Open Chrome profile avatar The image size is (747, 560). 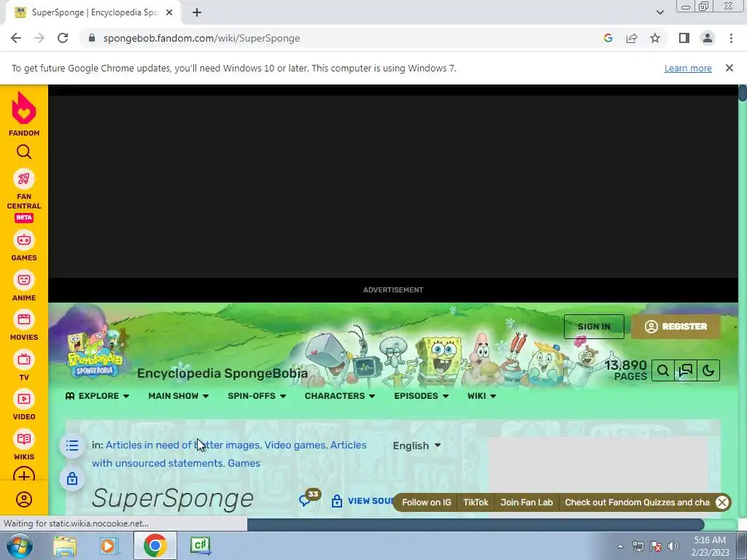pos(708,38)
